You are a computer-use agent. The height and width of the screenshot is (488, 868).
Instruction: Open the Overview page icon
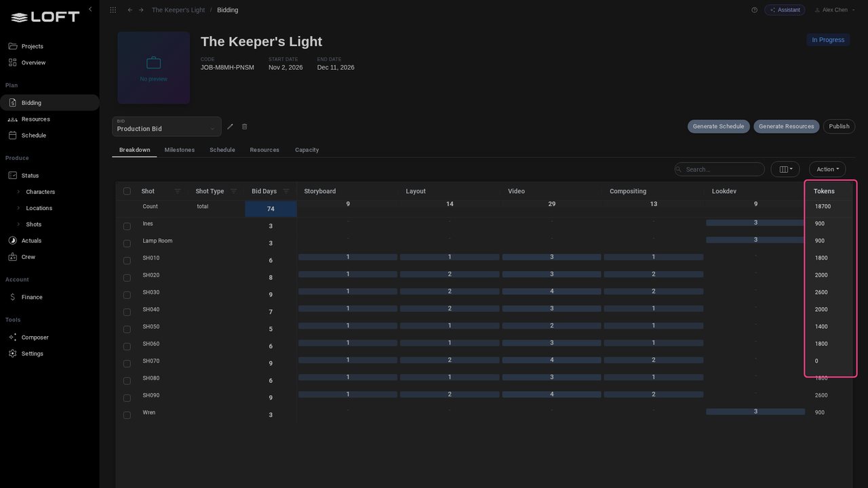(x=12, y=62)
